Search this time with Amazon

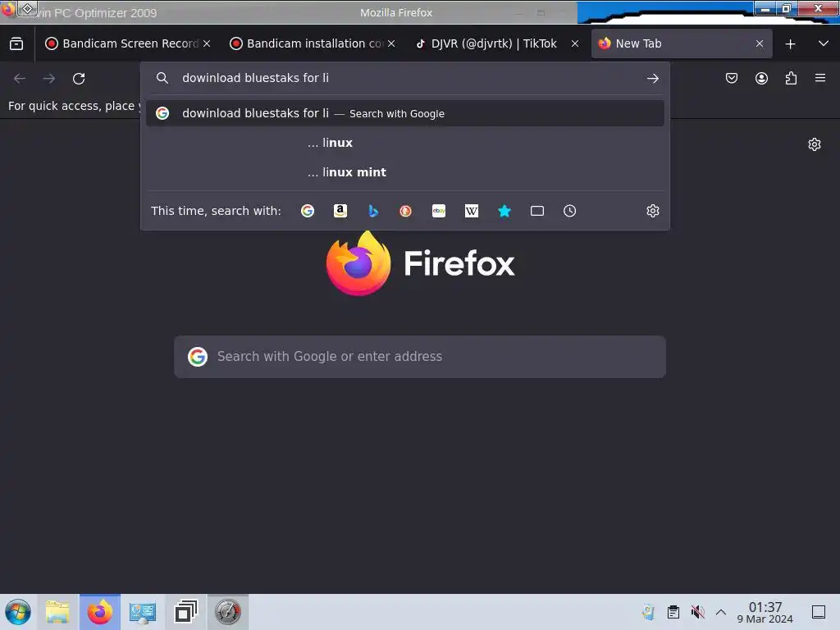[x=340, y=211]
